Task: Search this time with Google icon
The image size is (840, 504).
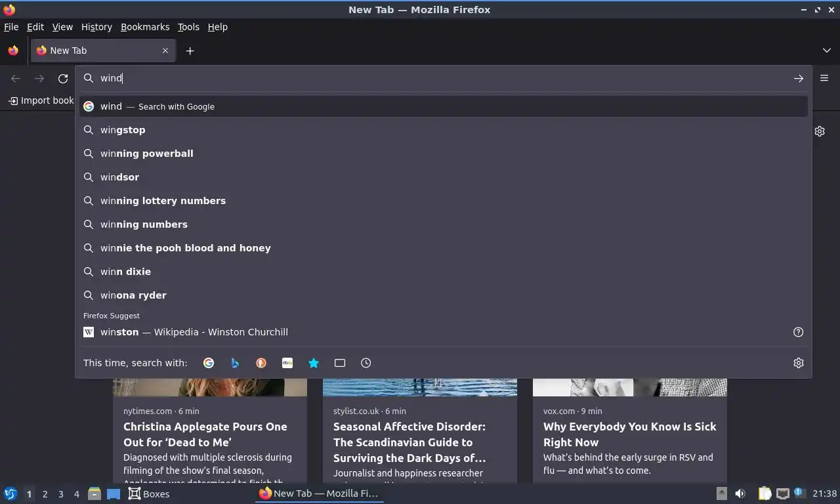Action: [209, 363]
